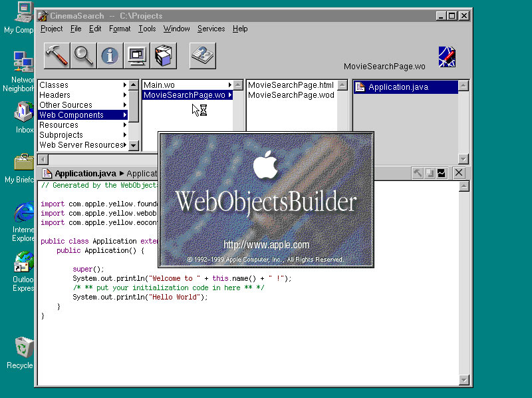Click the MovieSearchPage.wo component icon at top right

pos(446,57)
